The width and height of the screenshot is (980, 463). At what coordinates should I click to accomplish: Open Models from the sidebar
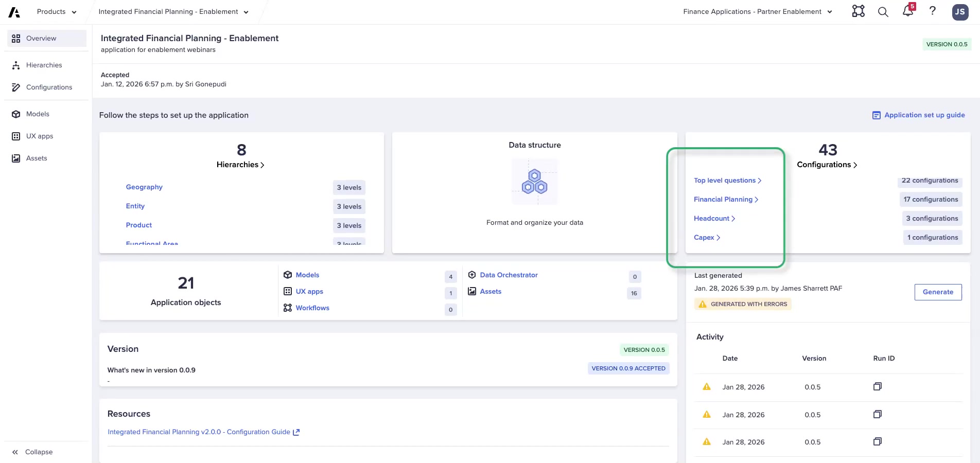[38, 114]
